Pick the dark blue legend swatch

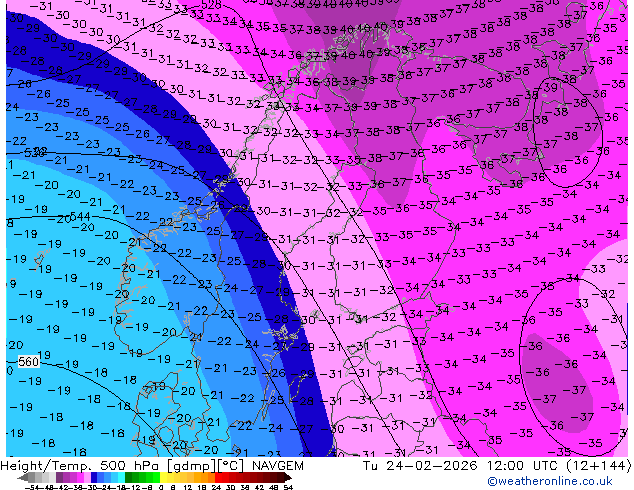coord(94,478)
